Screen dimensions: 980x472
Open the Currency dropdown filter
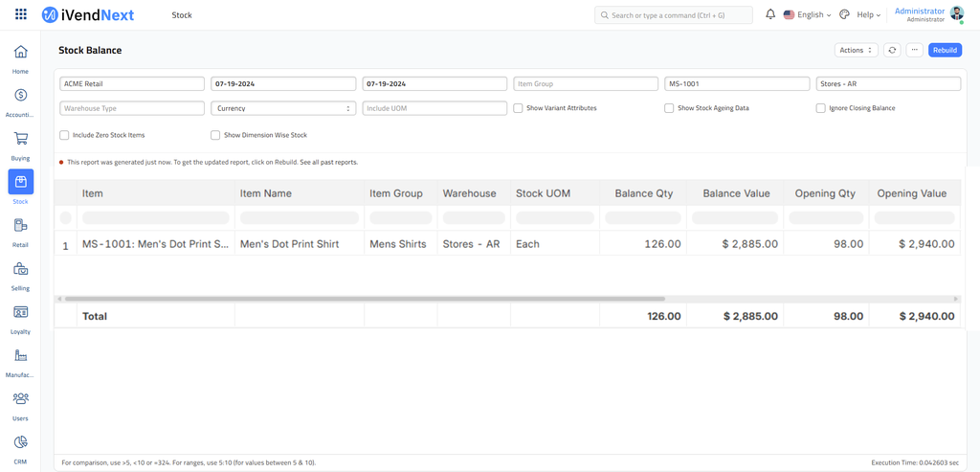tap(283, 108)
